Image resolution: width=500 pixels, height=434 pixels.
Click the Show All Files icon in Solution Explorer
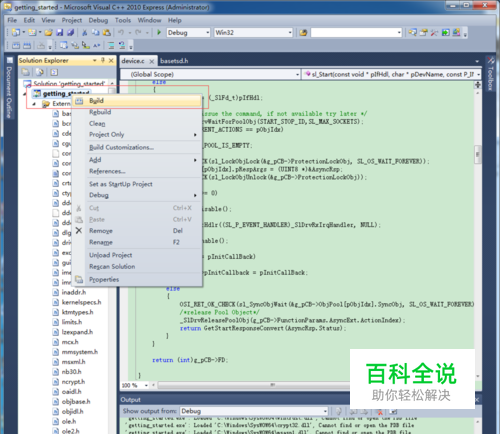pyautogui.click(x=40, y=72)
